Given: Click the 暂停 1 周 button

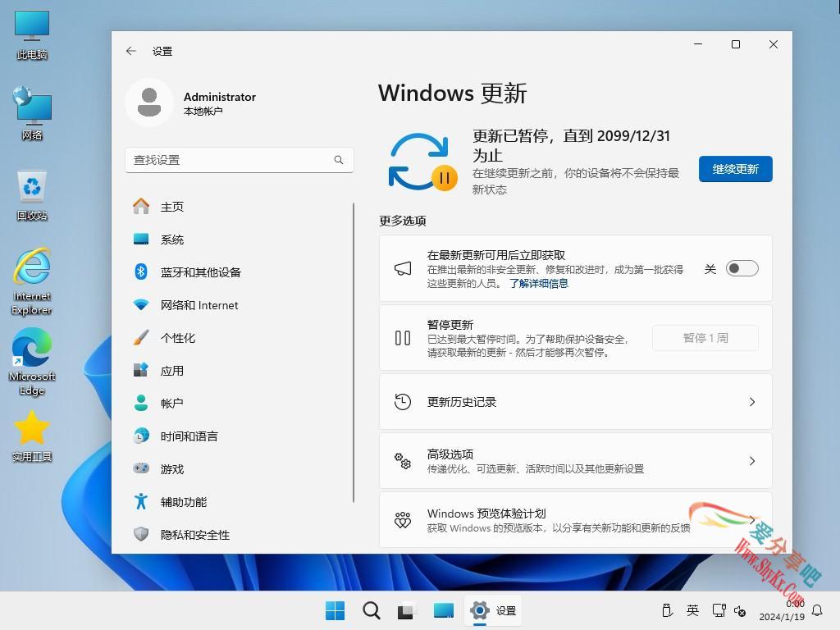Looking at the screenshot, I should [705, 338].
